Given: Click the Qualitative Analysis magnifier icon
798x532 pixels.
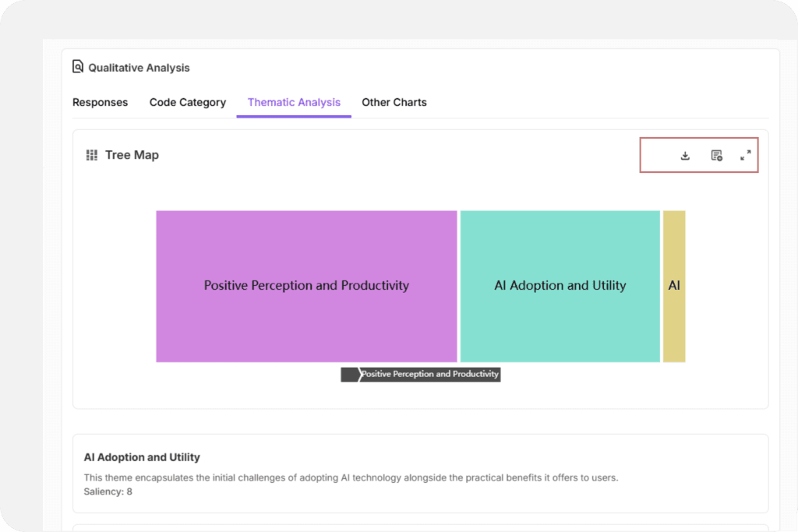Looking at the screenshot, I should point(78,67).
